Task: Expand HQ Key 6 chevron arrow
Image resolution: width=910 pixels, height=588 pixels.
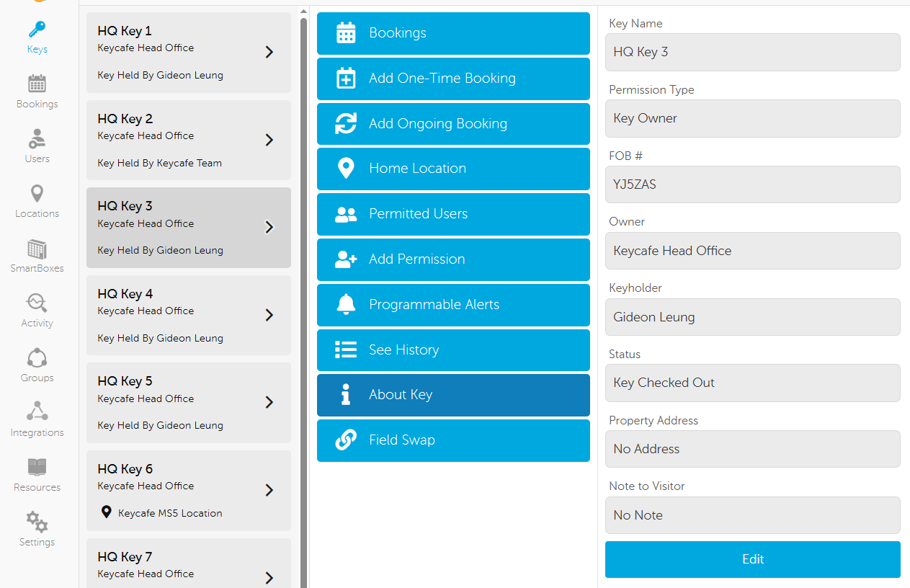Action: [269, 490]
